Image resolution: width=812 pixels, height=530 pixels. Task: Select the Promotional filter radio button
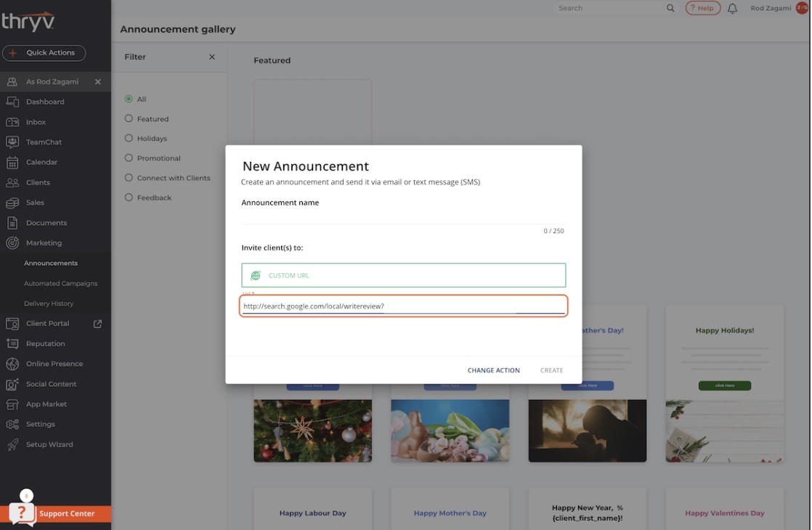point(129,158)
